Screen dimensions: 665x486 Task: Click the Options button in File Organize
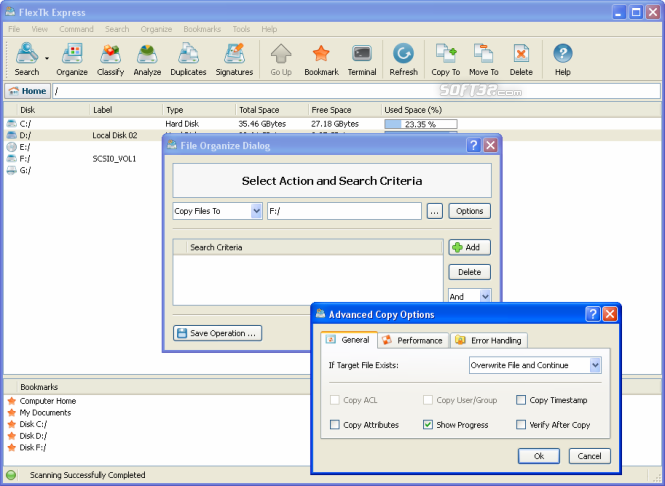469,211
